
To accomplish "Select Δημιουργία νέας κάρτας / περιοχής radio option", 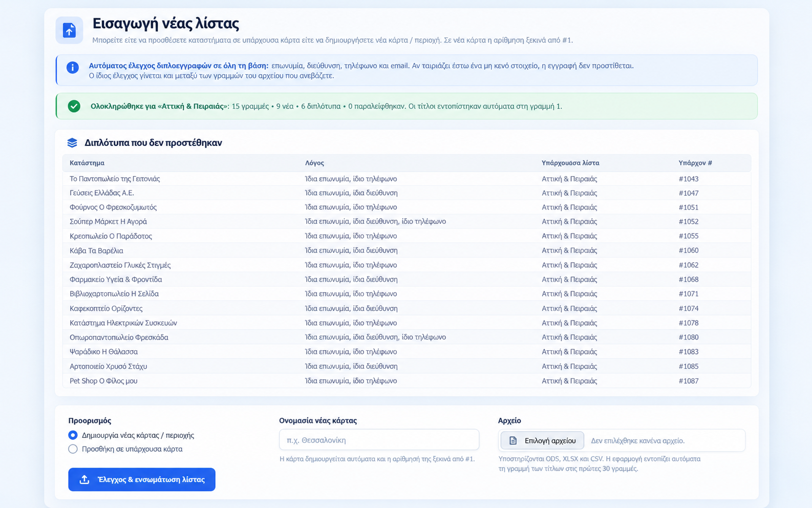I will (x=73, y=435).
